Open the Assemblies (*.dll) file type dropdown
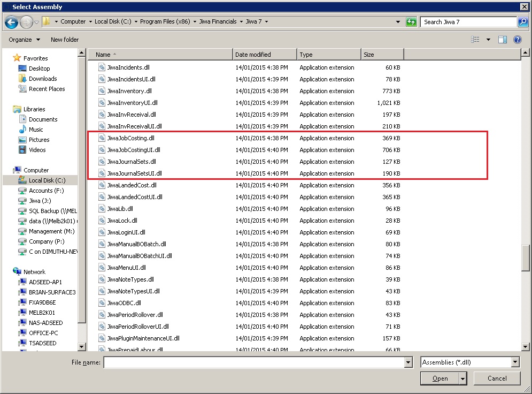 (x=515, y=362)
